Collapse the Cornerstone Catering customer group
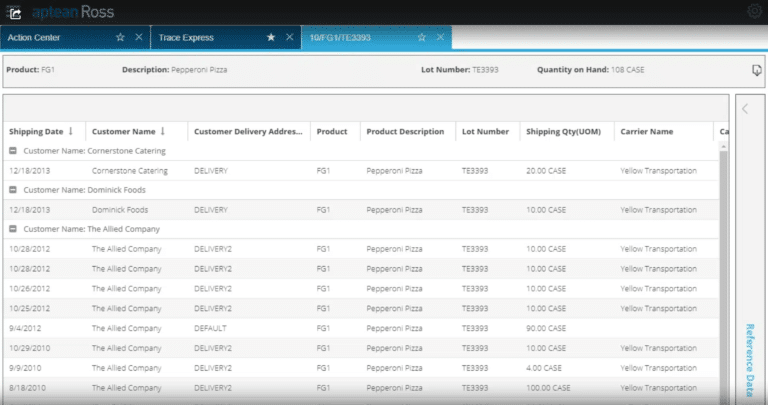This screenshot has height=405, width=768. [x=13, y=151]
